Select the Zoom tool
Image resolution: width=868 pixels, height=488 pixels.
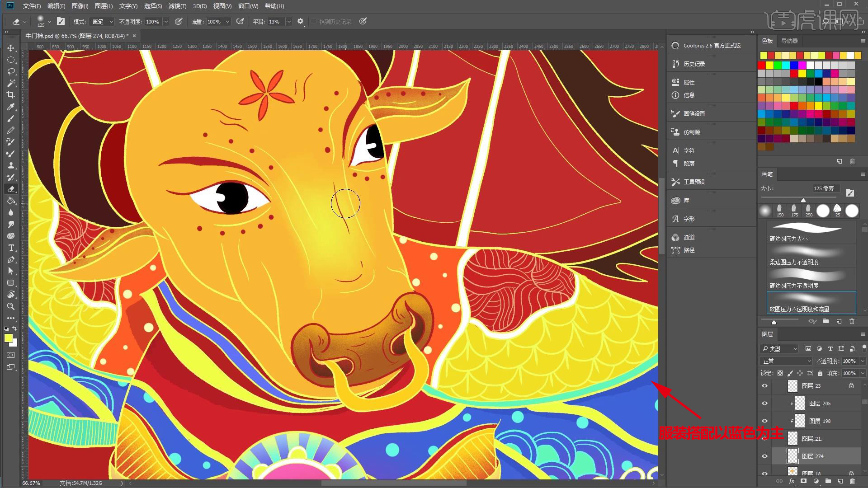[11, 306]
